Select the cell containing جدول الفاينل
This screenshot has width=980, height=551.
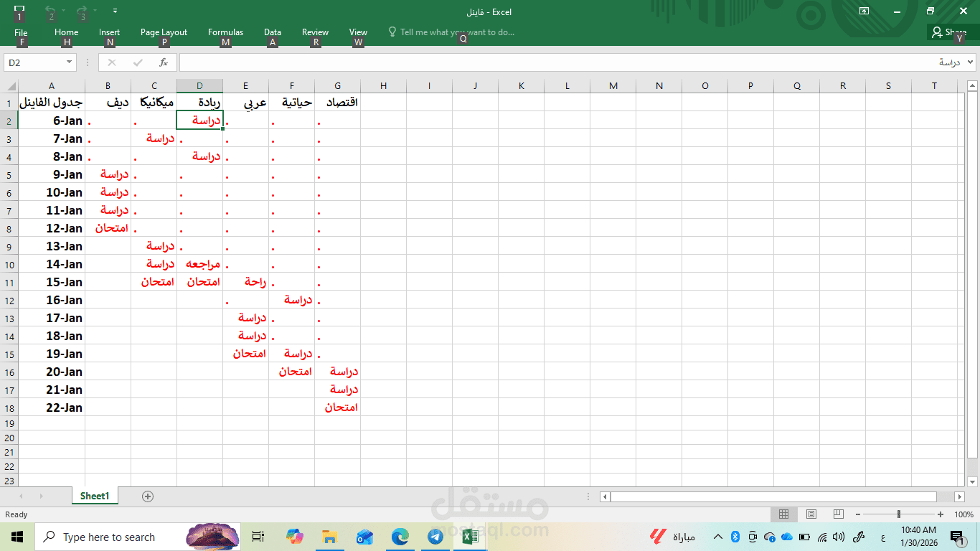coord(51,103)
